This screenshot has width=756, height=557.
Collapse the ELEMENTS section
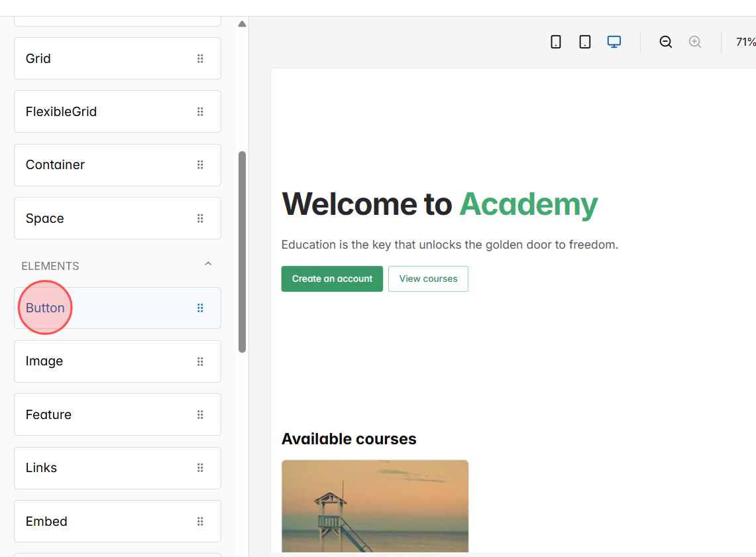[x=208, y=263]
